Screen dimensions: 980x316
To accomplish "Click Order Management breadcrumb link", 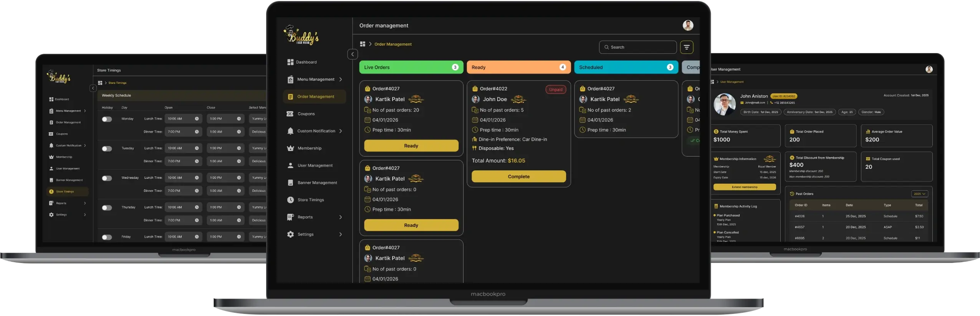I will coord(393,44).
